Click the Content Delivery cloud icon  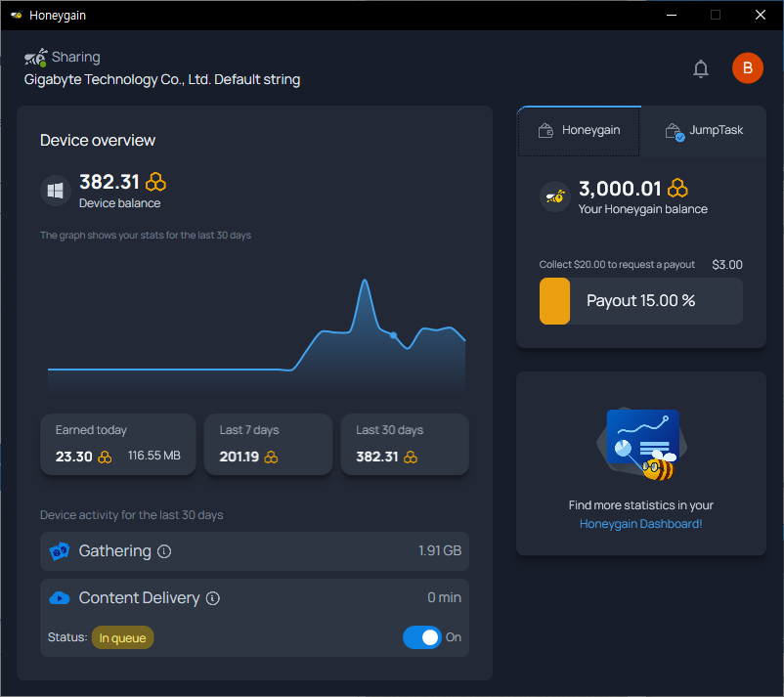coord(60,597)
